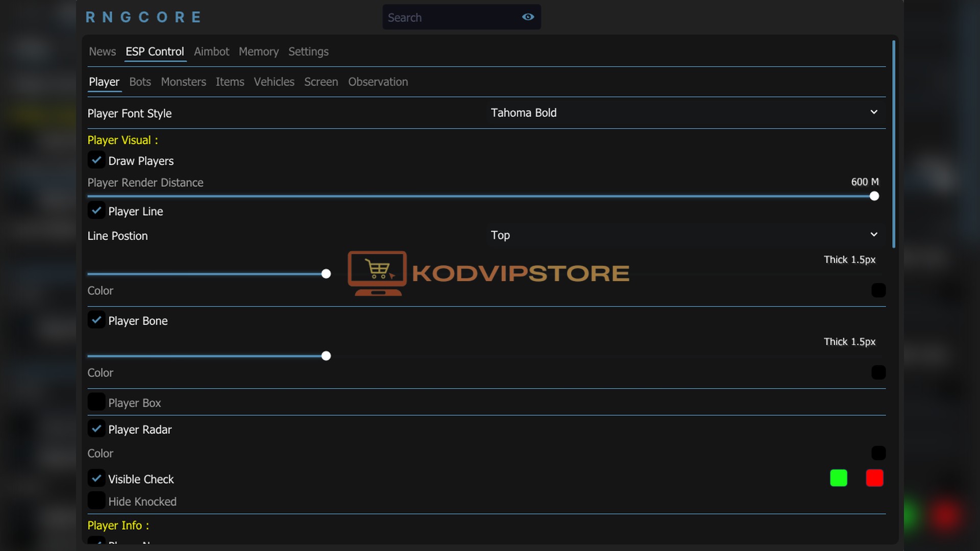Uncheck the Draw Players checkbox

pos(96,160)
